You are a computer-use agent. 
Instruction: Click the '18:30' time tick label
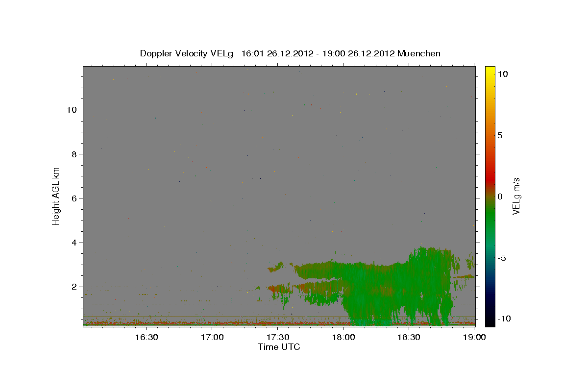coord(409,337)
